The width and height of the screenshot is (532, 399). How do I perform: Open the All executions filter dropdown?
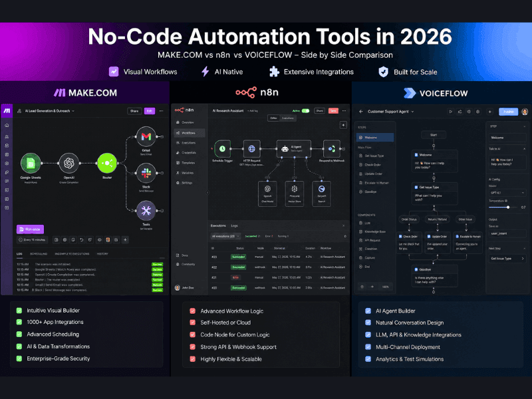coord(226,236)
